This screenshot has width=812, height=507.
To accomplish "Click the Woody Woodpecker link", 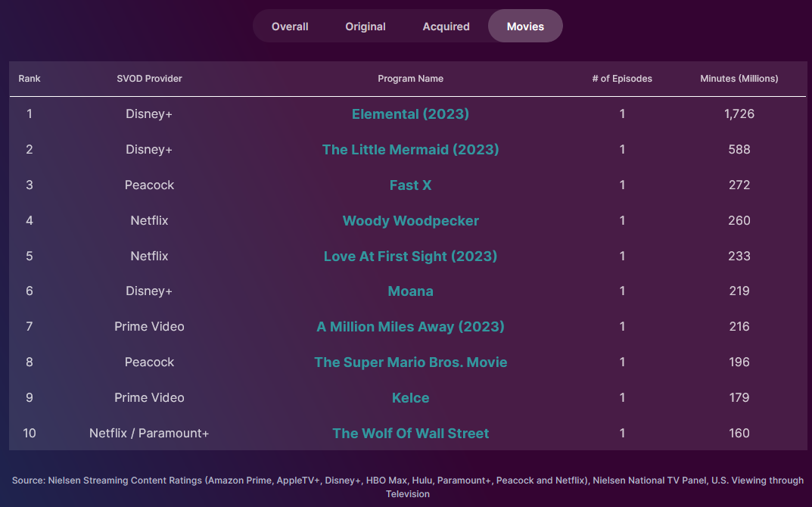I will (x=410, y=221).
